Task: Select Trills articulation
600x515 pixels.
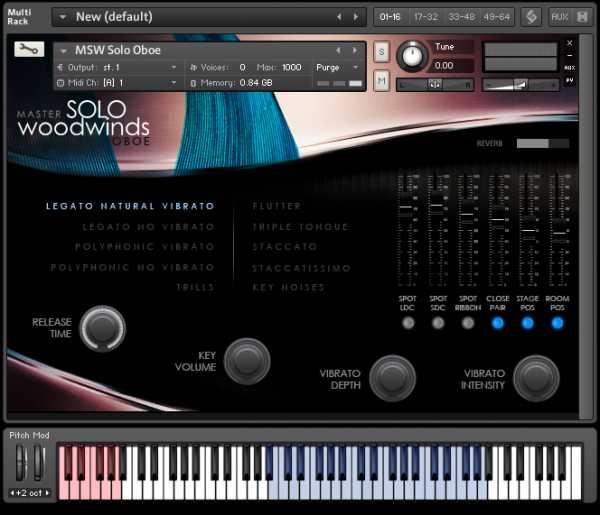Action: tap(195, 287)
